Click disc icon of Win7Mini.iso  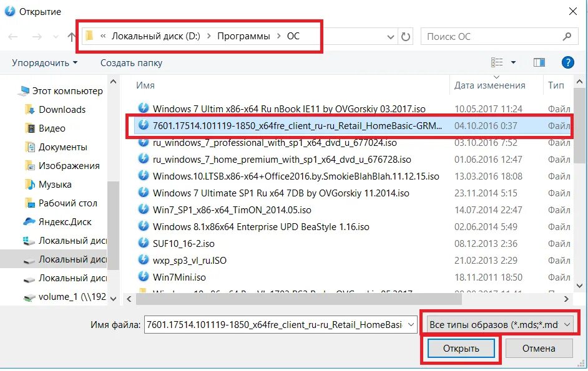coord(143,277)
